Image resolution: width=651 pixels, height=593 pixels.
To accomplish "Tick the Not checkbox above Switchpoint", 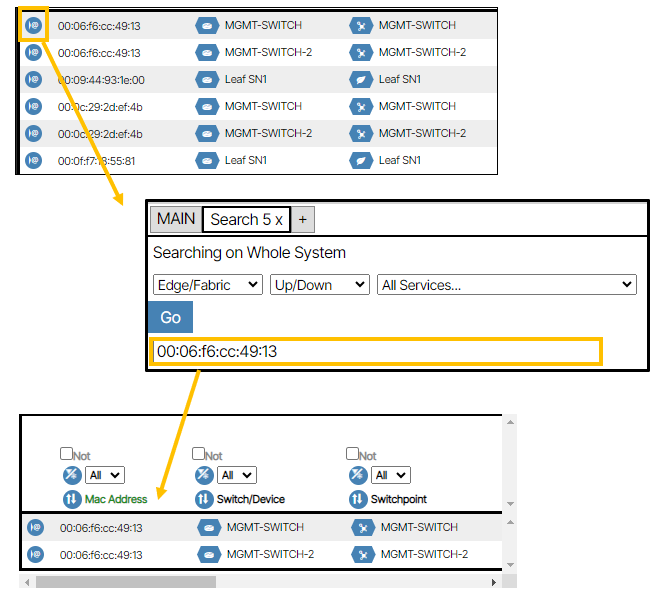I will click(352, 454).
